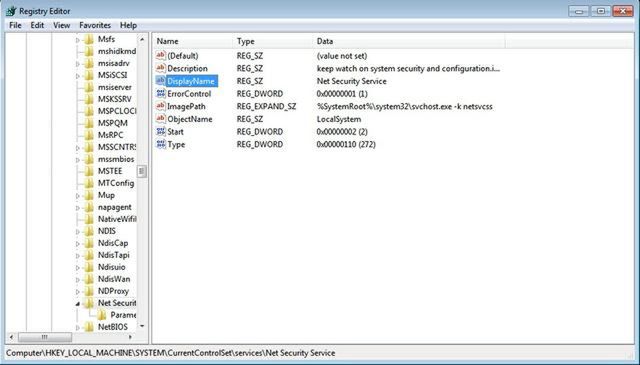Select the MSPCLOCK tree key
Viewport: 640px width, 365px height.
click(x=117, y=111)
